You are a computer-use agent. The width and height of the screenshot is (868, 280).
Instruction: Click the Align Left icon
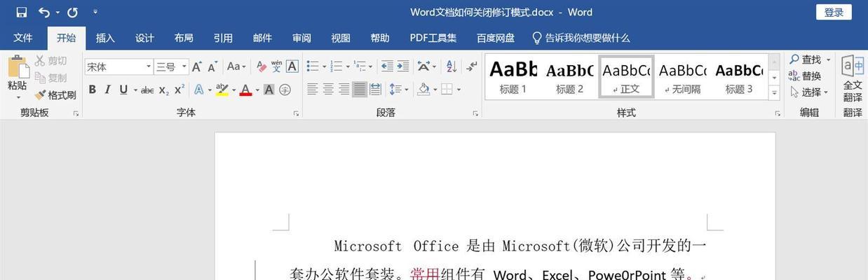pyautogui.click(x=313, y=90)
